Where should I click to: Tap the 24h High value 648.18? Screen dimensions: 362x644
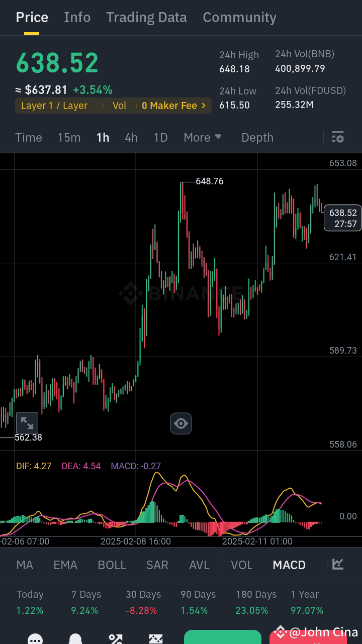234,69
